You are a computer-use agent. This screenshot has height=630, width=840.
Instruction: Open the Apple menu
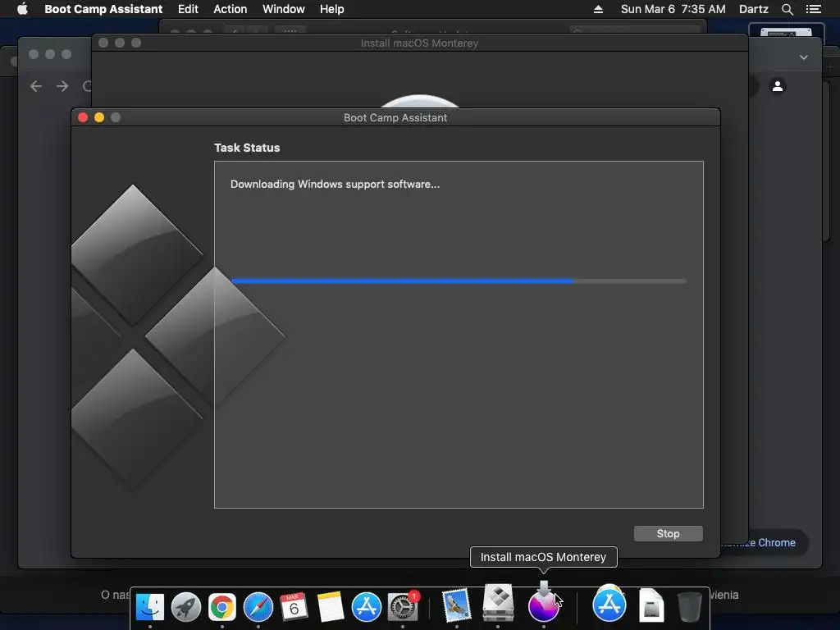coord(22,9)
